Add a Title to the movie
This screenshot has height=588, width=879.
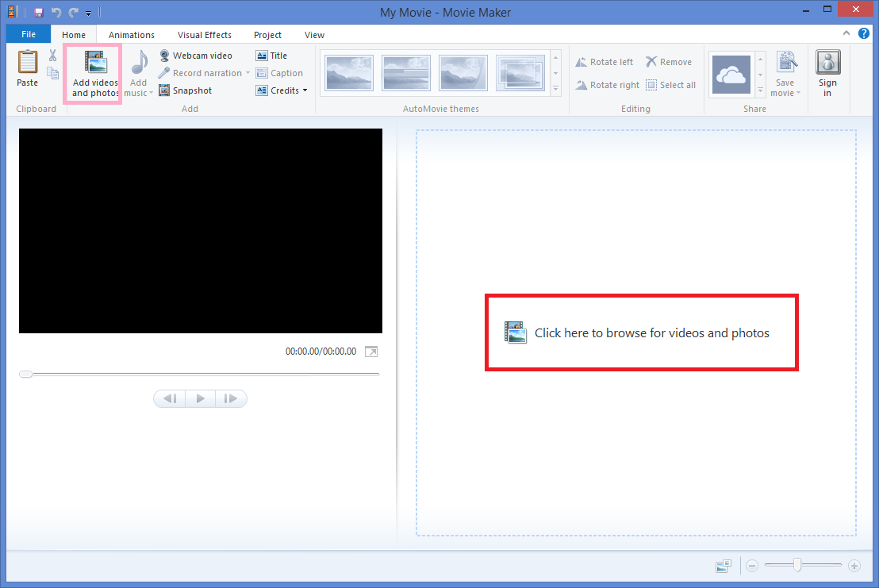click(x=272, y=56)
